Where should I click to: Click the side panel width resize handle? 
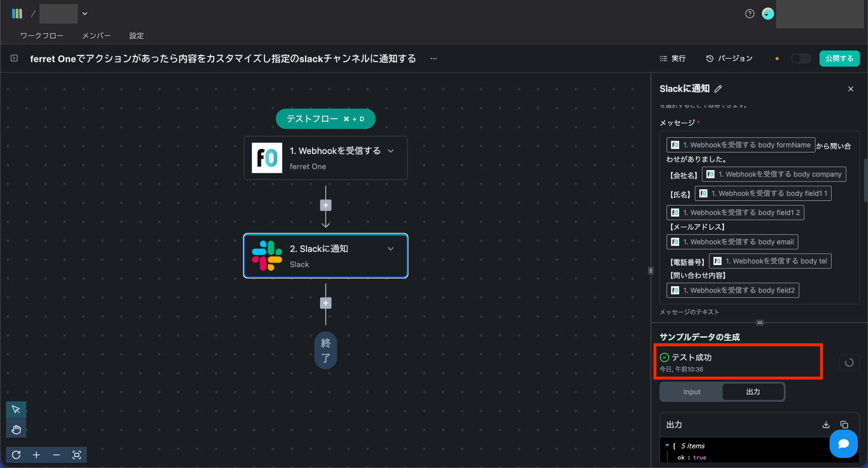[x=651, y=271]
